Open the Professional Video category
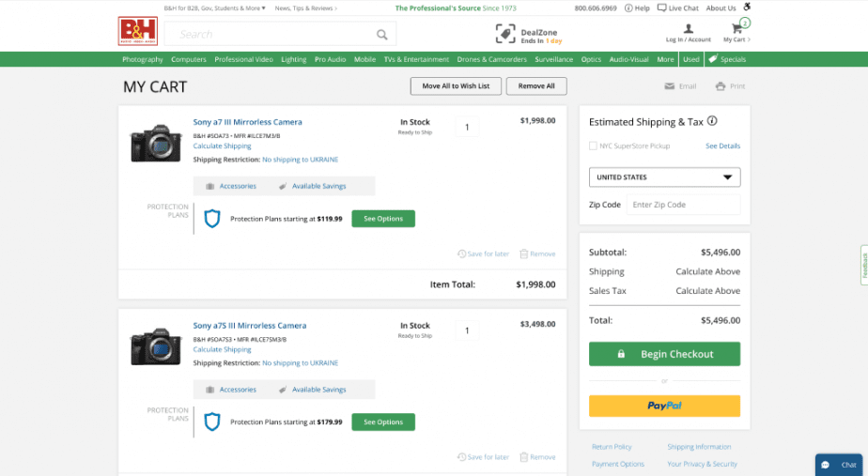 pyautogui.click(x=243, y=59)
